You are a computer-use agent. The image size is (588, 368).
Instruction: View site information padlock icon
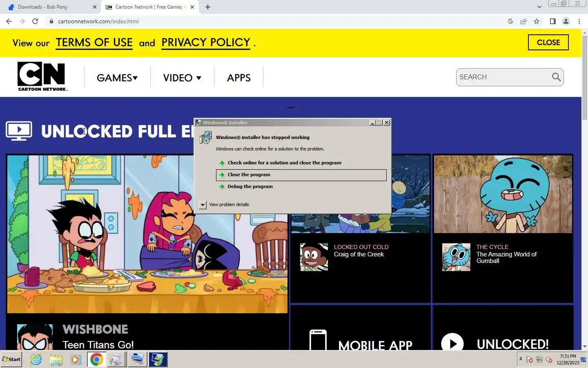coord(51,21)
